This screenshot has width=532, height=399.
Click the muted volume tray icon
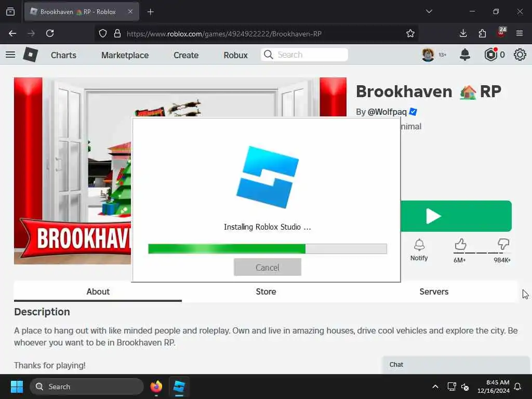465,387
